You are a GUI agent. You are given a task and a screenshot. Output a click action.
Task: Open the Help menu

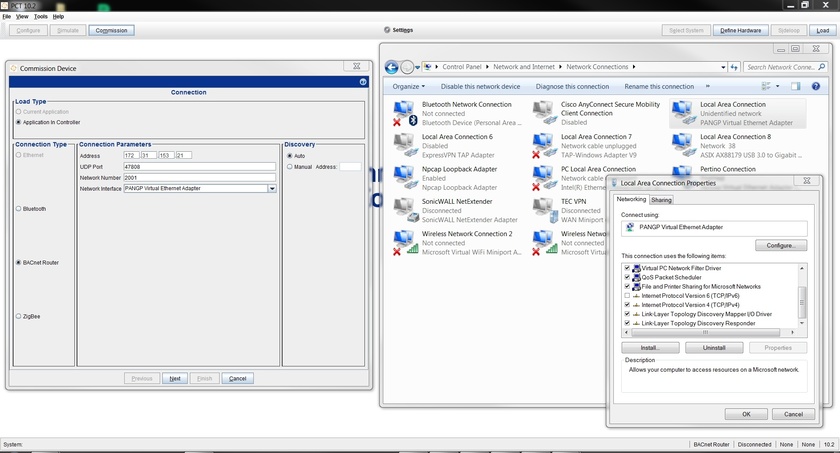[x=58, y=17]
